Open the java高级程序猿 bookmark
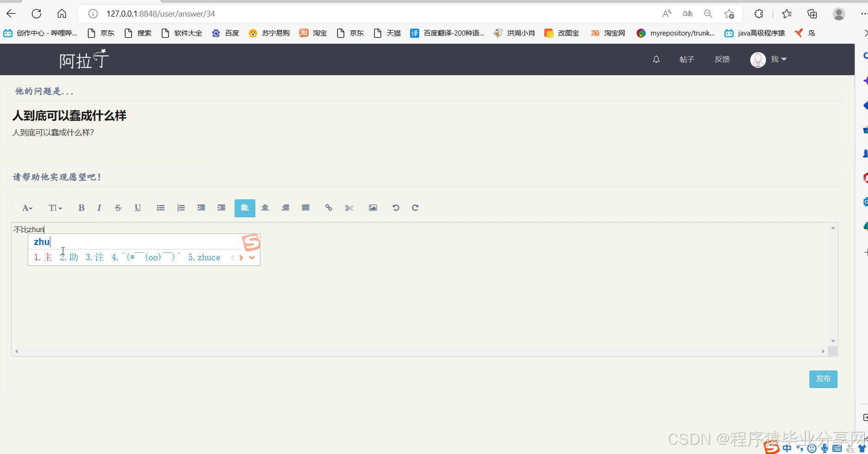Image resolution: width=868 pixels, height=454 pixels. point(755,33)
